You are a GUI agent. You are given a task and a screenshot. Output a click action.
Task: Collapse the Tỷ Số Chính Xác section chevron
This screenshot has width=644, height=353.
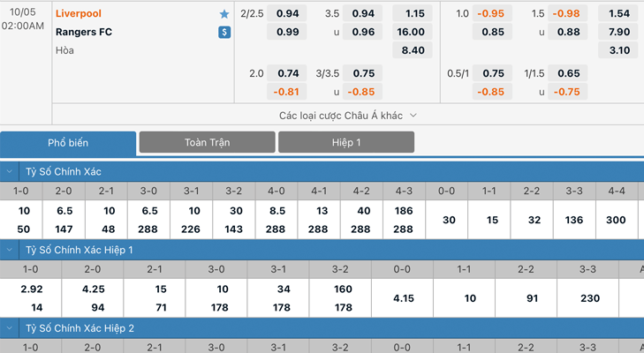(x=10, y=172)
